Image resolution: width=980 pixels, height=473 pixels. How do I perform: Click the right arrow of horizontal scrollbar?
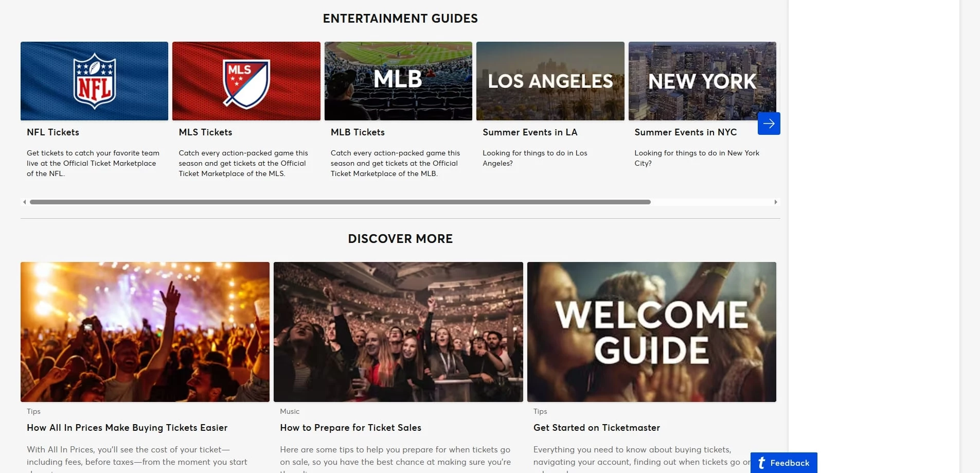tap(776, 202)
